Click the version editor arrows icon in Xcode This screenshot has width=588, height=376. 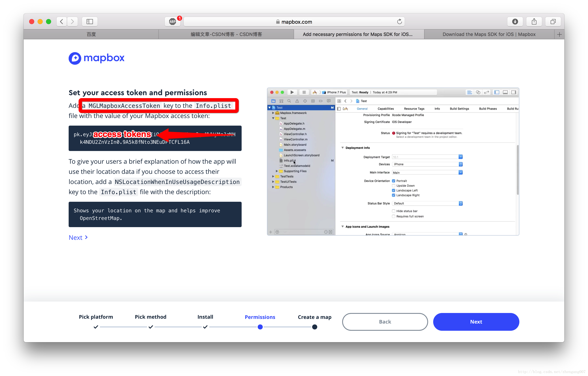coord(486,92)
